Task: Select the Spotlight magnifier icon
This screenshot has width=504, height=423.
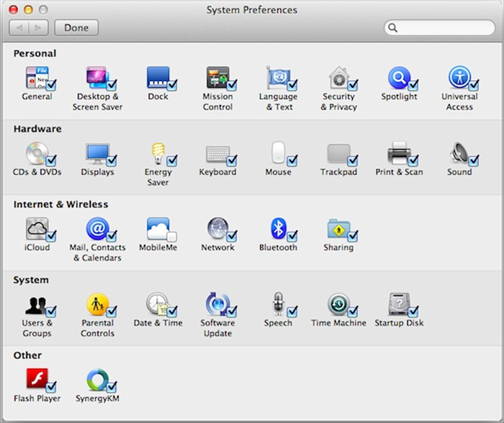Action: click(x=399, y=78)
